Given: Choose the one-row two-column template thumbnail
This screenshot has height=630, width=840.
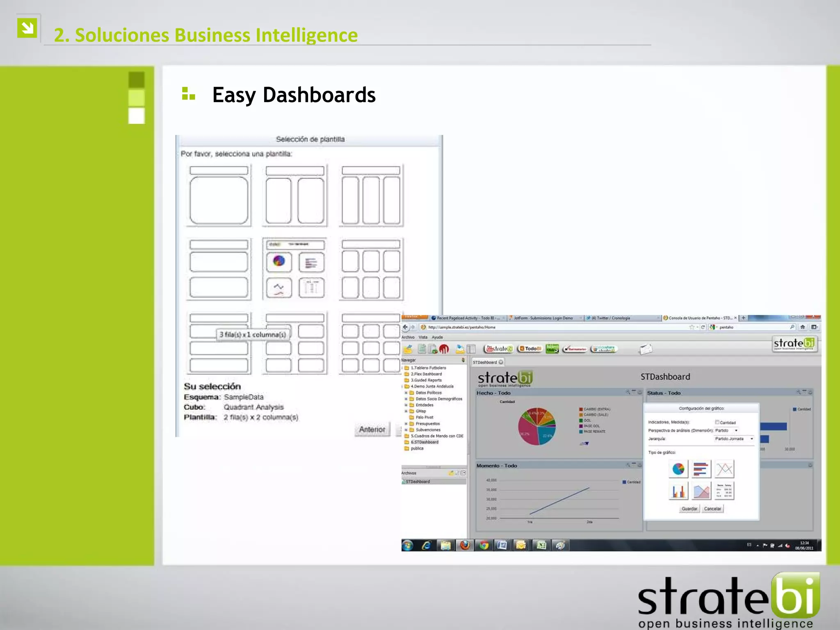Looking at the screenshot, I should [295, 196].
